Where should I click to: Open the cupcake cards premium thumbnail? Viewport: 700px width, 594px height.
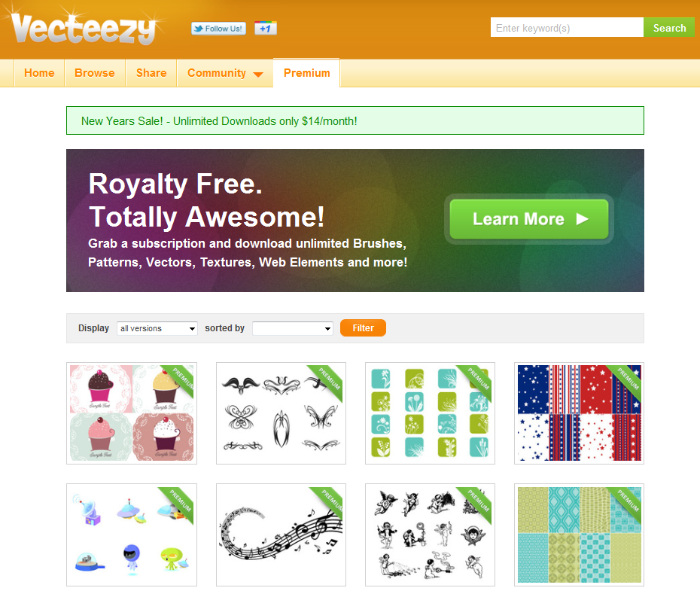(x=132, y=413)
